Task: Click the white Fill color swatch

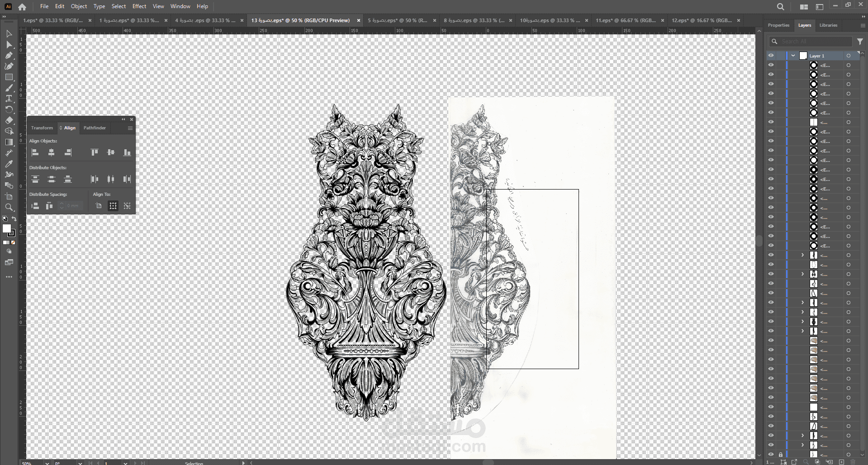Action: coord(6,229)
